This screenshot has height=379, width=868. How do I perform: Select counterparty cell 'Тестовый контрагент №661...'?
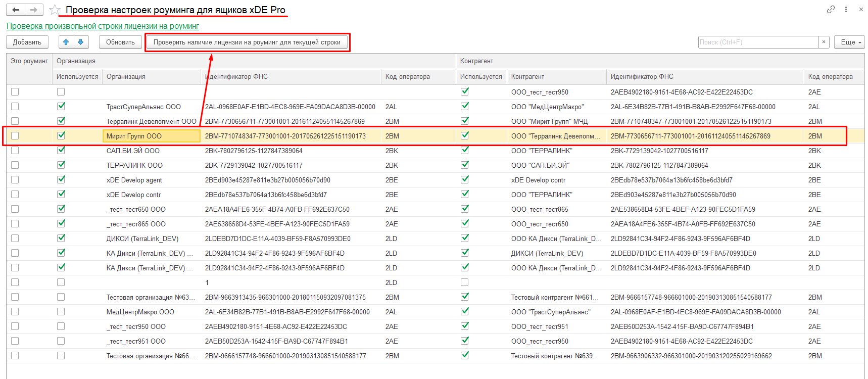click(x=556, y=297)
